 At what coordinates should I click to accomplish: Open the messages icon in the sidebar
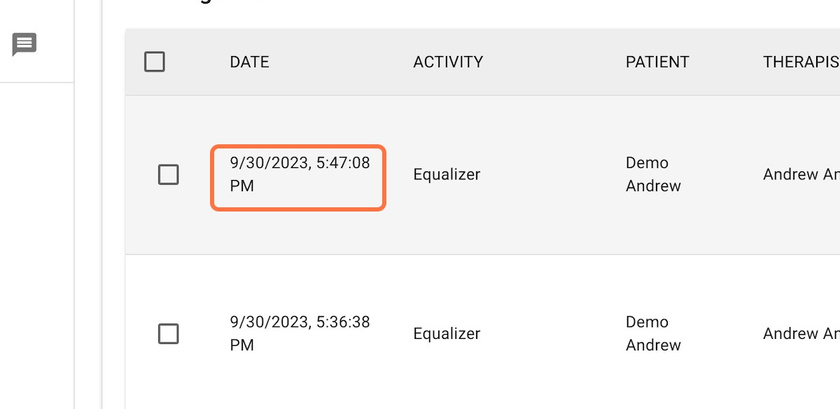coord(24,44)
